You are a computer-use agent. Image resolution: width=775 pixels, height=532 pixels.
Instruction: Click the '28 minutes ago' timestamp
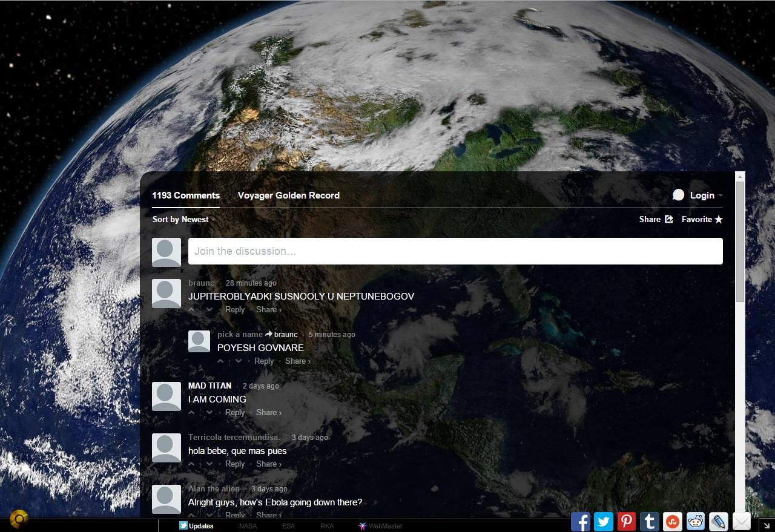coord(251,283)
